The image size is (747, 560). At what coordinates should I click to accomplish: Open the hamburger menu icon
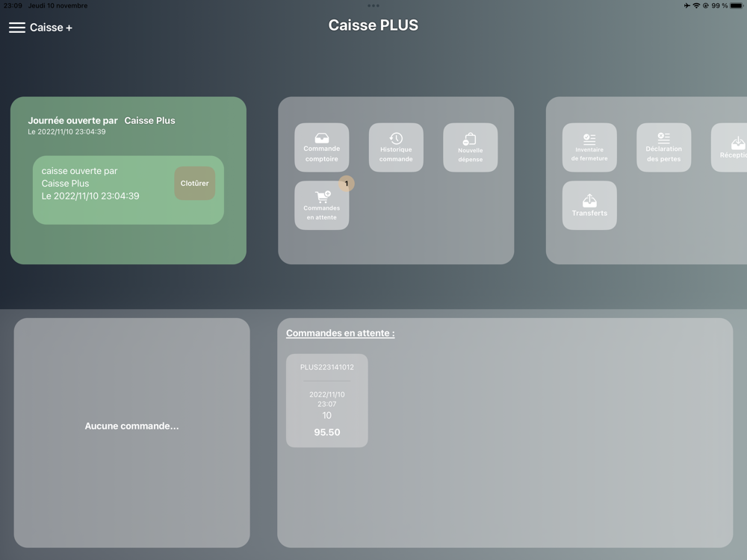pyautogui.click(x=16, y=28)
